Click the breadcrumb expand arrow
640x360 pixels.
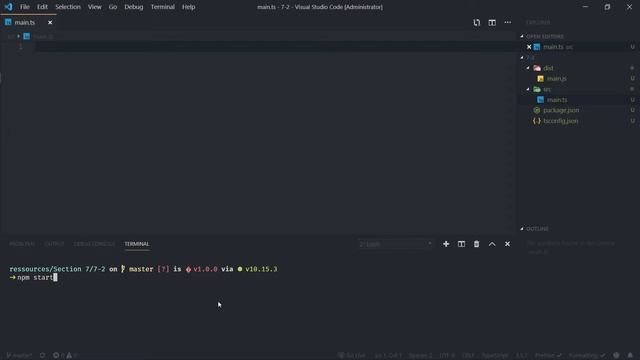[x=18, y=36]
